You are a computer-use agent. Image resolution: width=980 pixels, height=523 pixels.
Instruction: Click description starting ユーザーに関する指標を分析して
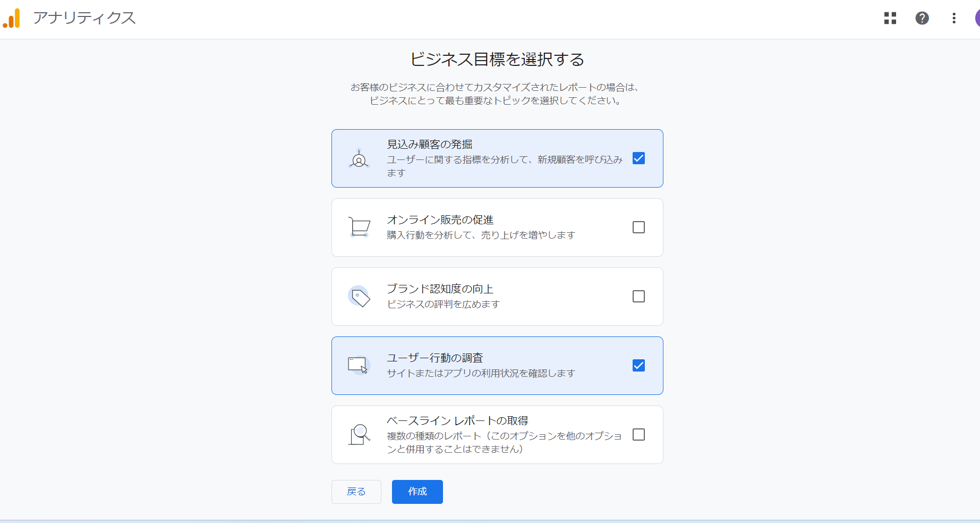[x=505, y=166]
